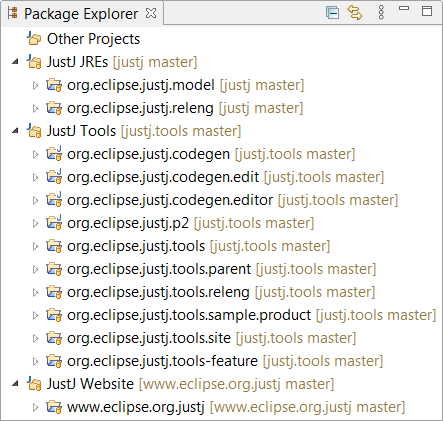
Task: Expand org.eclipse.justj.tools.sample.product project
Action: point(35,315)
